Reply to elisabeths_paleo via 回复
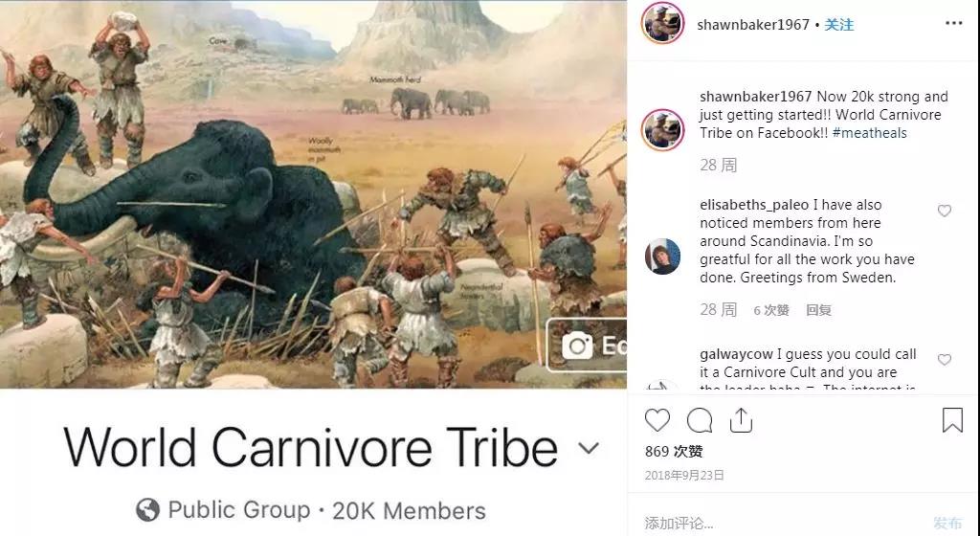The height and width of the screenshot is (536, 980). pos(818,310)
